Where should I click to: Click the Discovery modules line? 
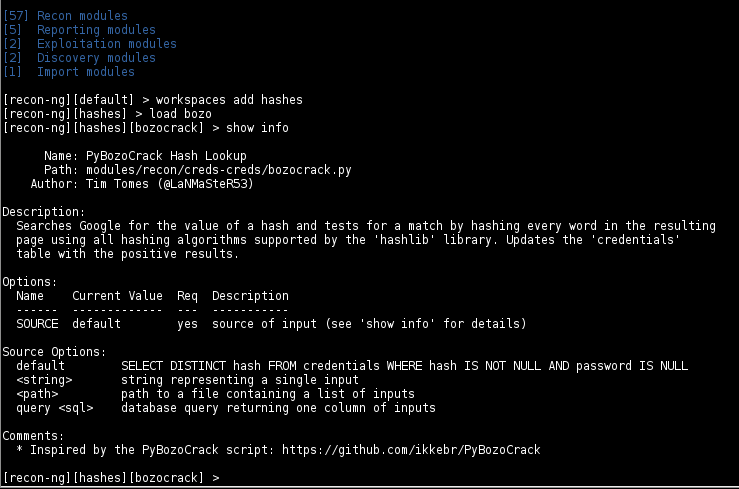coord(79,58)
